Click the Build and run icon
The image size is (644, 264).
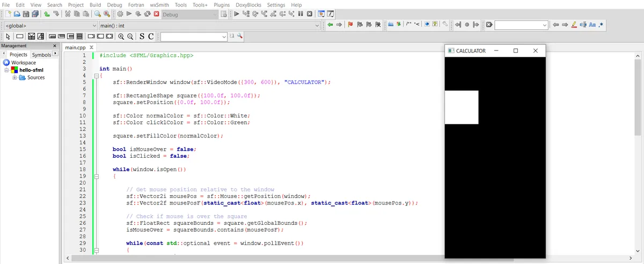point(138,14)
